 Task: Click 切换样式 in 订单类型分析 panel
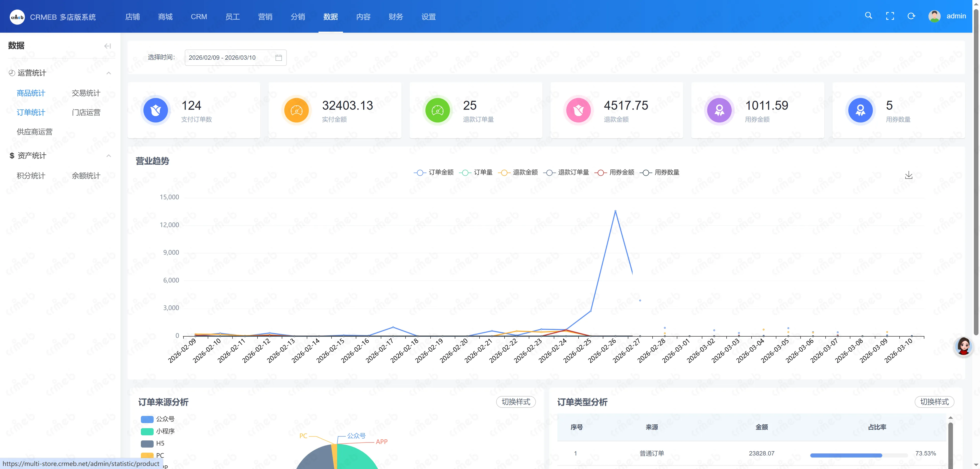pyautogui.click(x=934, y=402)
